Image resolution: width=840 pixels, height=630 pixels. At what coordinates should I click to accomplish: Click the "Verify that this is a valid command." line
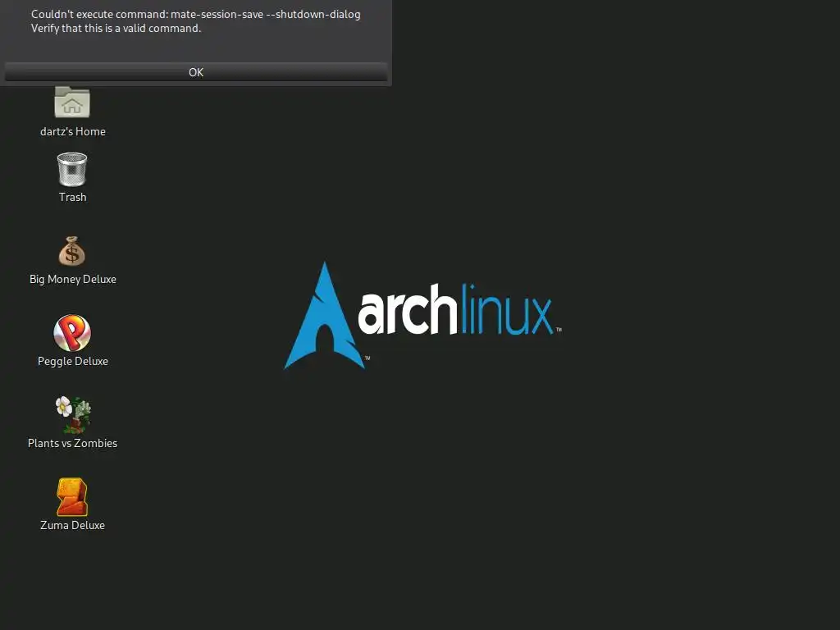click(116, 29)
